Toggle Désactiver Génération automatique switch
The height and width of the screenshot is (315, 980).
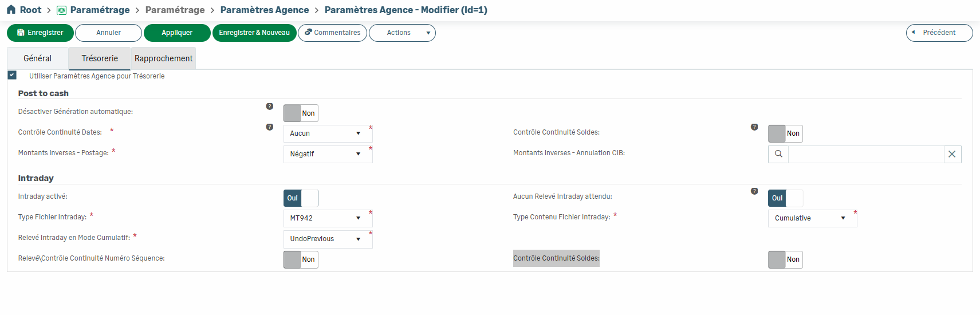point(300,113)
